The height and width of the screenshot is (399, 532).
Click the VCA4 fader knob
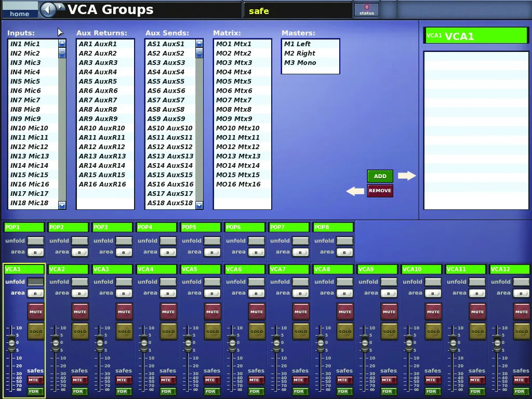click(144, 343)
